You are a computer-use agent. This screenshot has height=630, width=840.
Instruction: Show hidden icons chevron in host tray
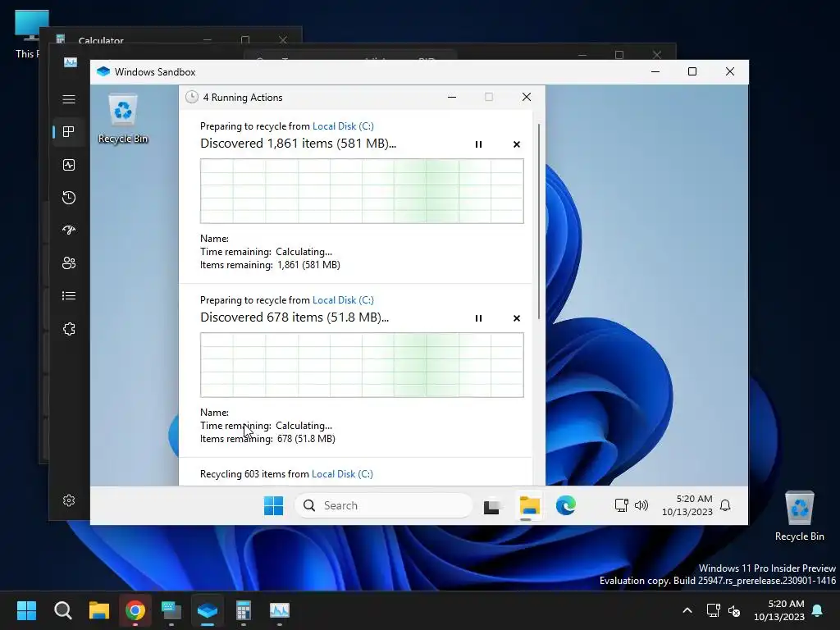click(687, 610)
